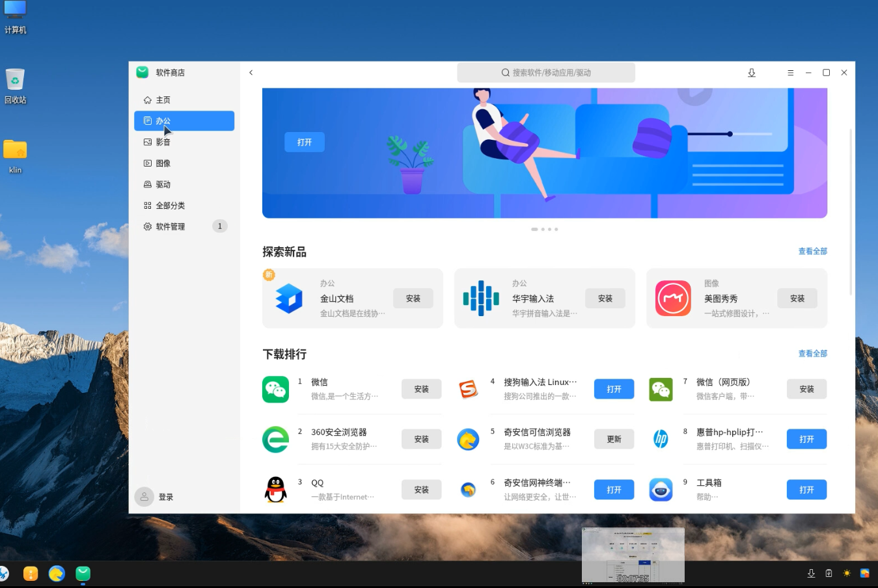
Task: Open the 影音 category
Action: pos(184,142)
